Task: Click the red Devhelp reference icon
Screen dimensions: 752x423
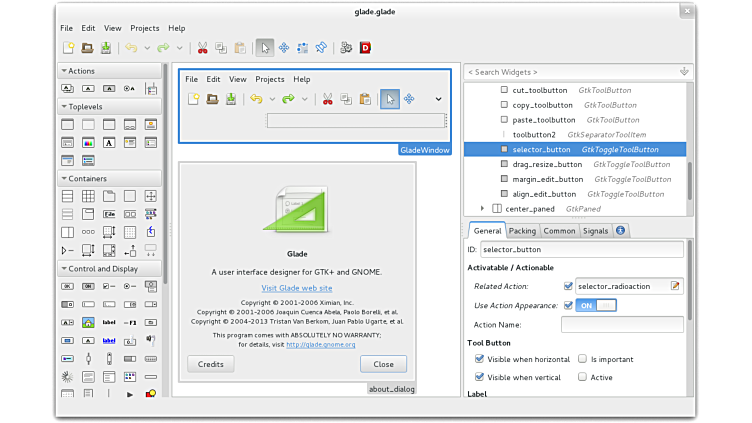Action: [x=366, y=47]
